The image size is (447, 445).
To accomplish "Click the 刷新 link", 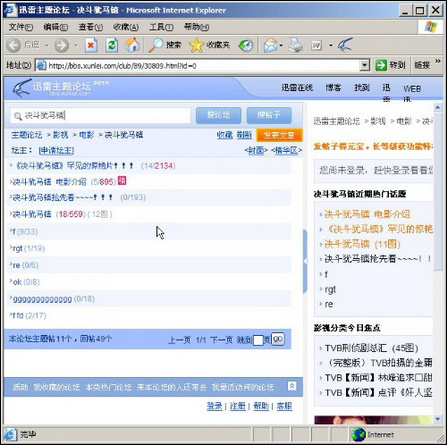I will [x=244, y=135].
